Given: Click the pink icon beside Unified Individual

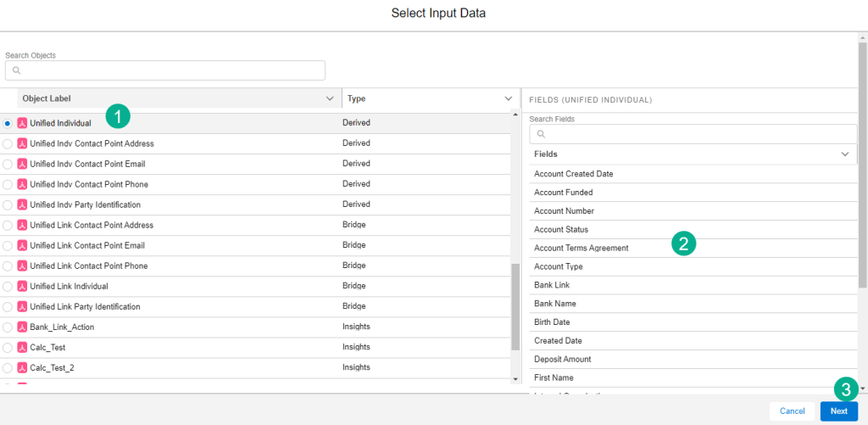Looking at the screenshot, I should point(22,123).
